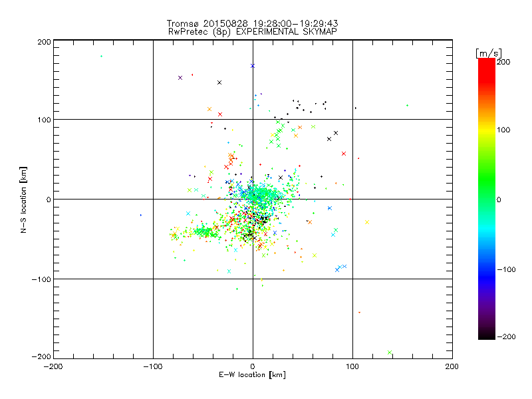Click the "E-W location [km]" axis title

252,375
